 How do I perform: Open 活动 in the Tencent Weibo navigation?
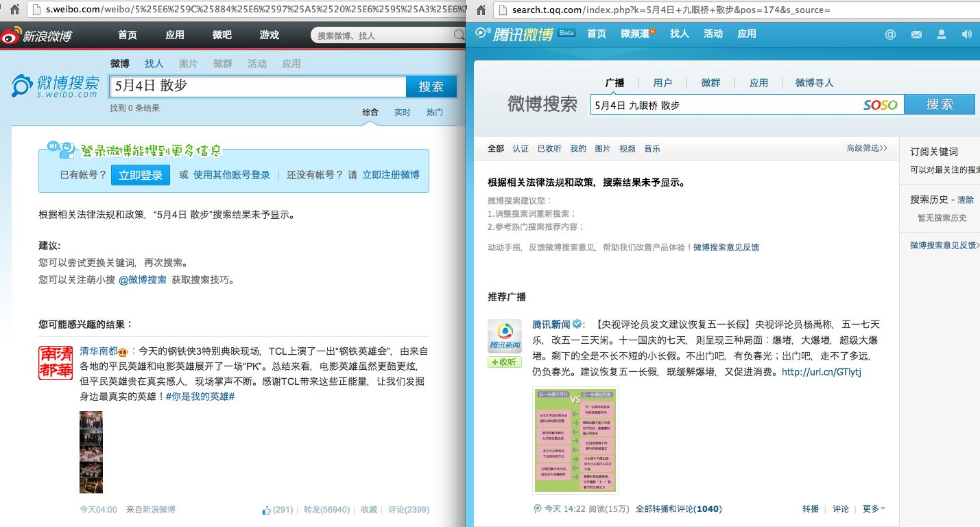[713, 34]
